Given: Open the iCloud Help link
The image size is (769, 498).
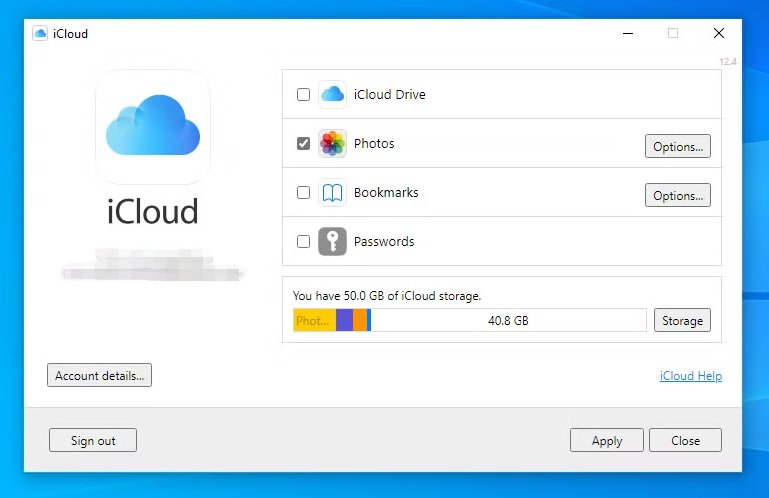Looking at the screenshot, I should tap(691, 376).
